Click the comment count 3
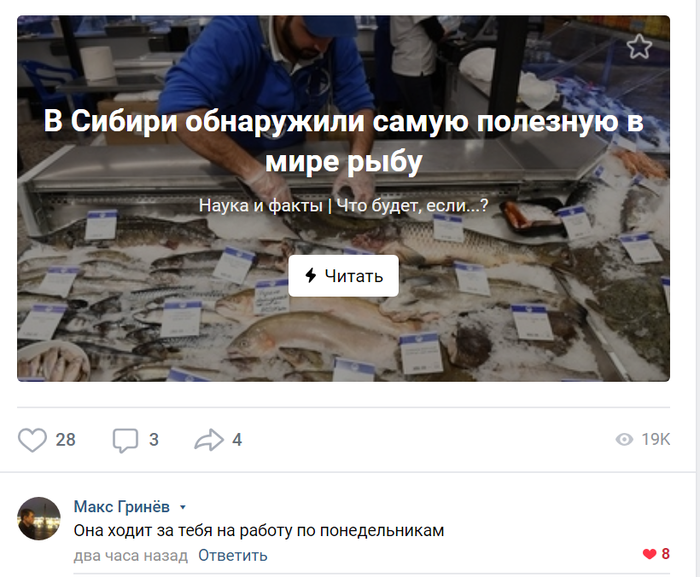 [x=154, y=440]
